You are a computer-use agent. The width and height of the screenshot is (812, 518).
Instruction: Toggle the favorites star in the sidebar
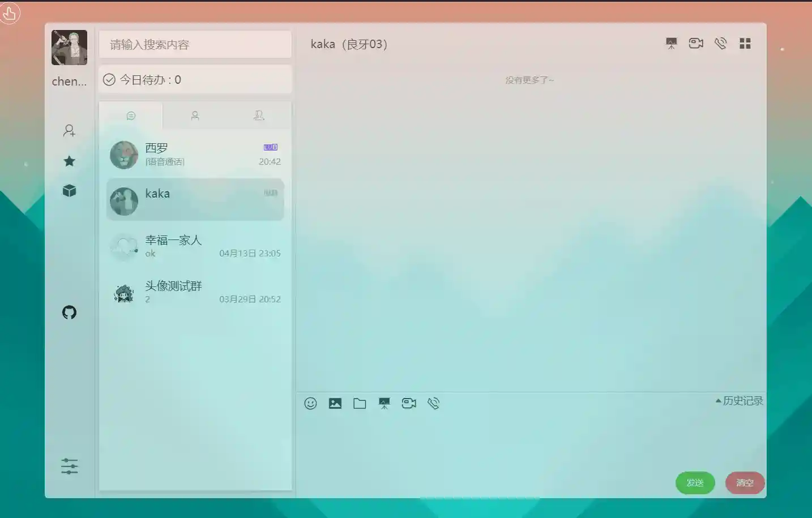[69, 161]
